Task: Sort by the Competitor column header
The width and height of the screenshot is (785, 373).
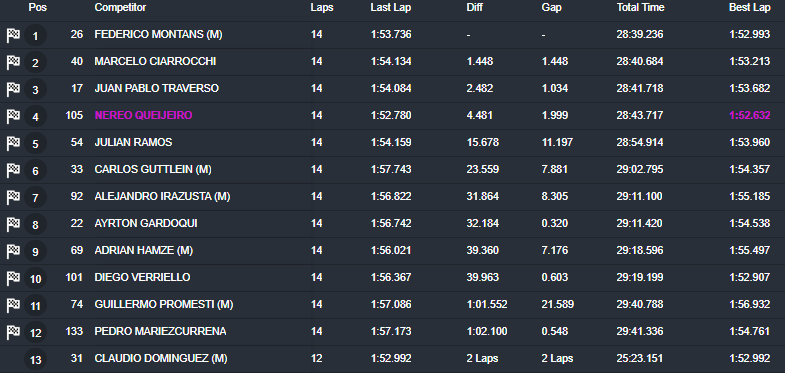Action: coord(120,8)
